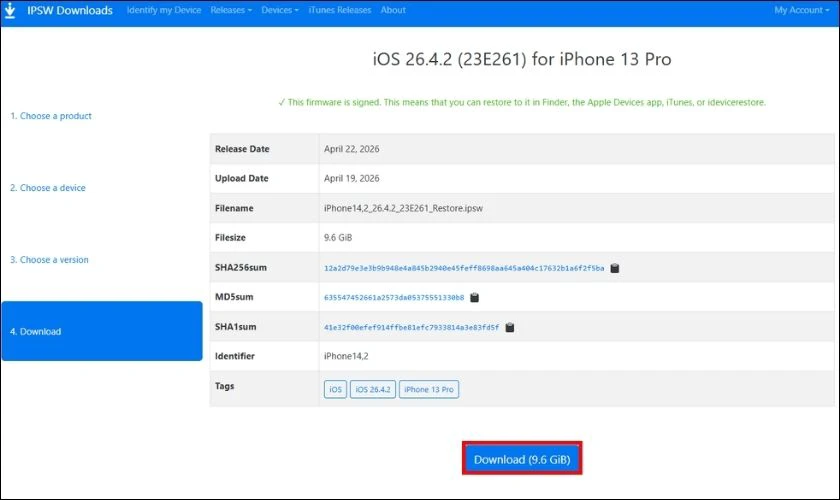Click the Upload Date row label
This screenshot has width=840, height=500.
coord(242,178)
